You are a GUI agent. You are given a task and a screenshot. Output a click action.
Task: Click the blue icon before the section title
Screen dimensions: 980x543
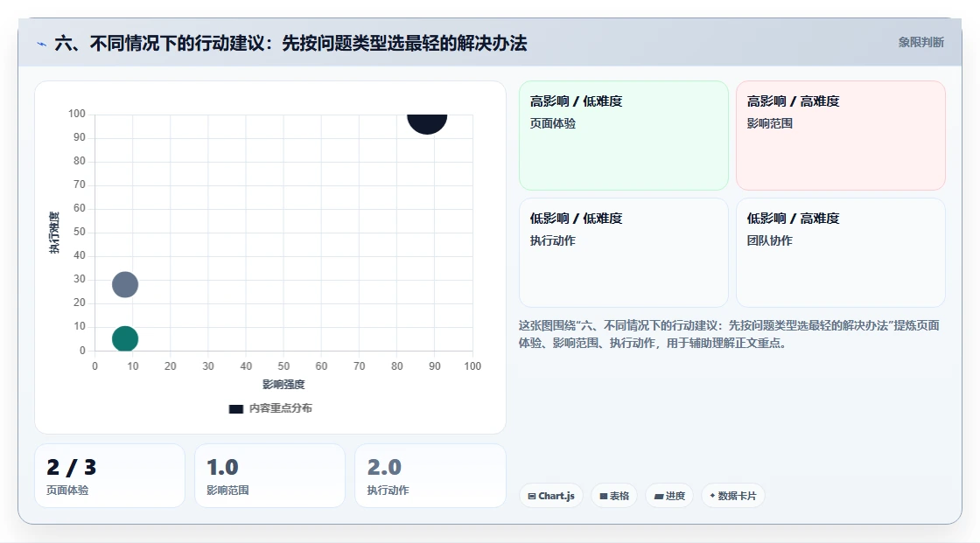(41, 44)
